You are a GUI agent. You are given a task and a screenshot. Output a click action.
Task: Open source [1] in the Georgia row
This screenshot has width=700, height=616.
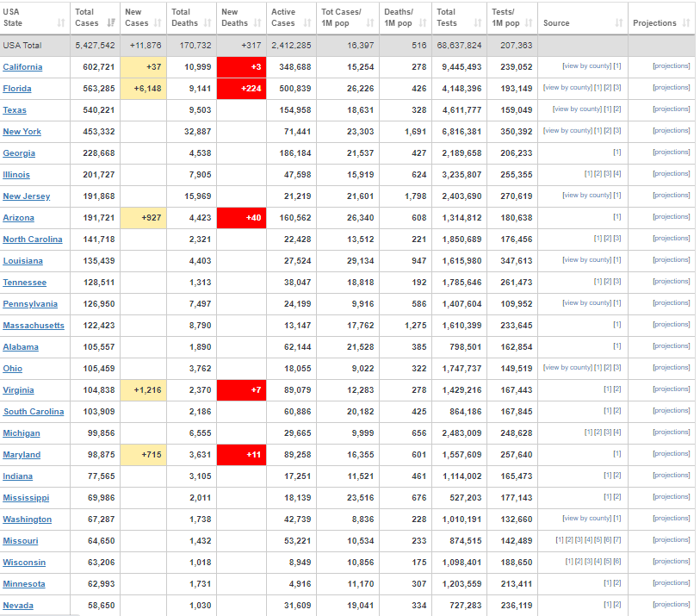coord(616,152)
